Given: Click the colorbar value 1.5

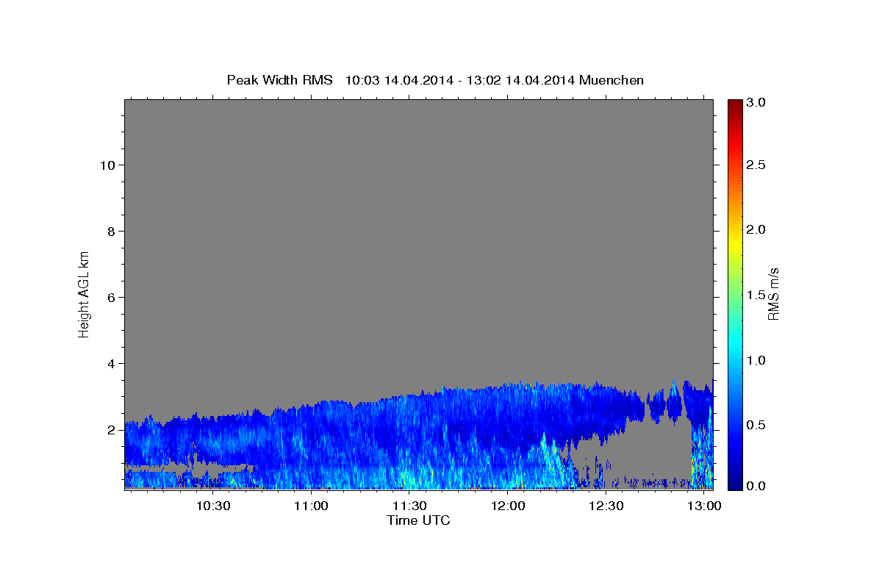Looking at the screenshot, I should point(756,295).
